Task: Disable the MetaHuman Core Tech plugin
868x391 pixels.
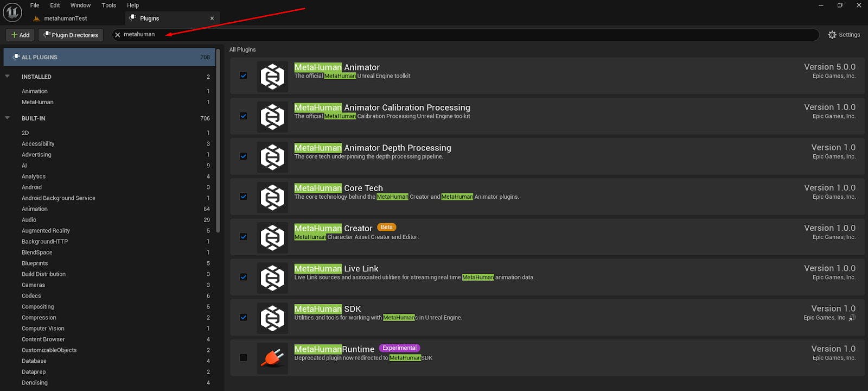Action: 243,197
